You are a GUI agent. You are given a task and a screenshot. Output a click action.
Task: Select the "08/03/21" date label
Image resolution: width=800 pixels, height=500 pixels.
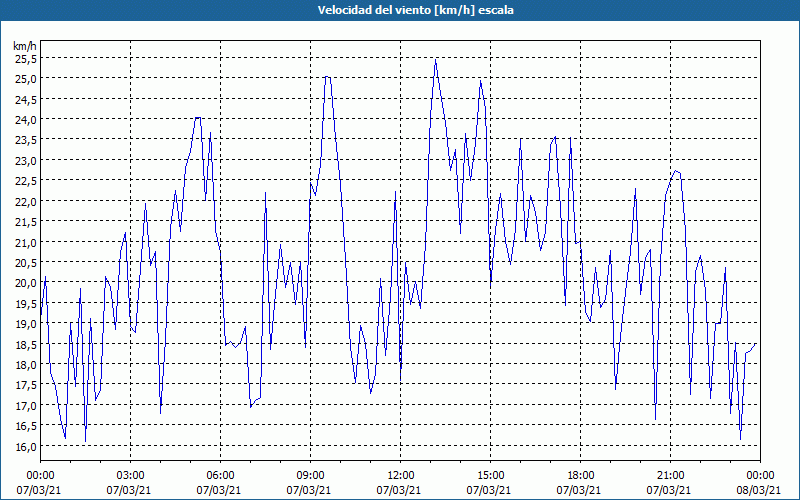(759, 490)
